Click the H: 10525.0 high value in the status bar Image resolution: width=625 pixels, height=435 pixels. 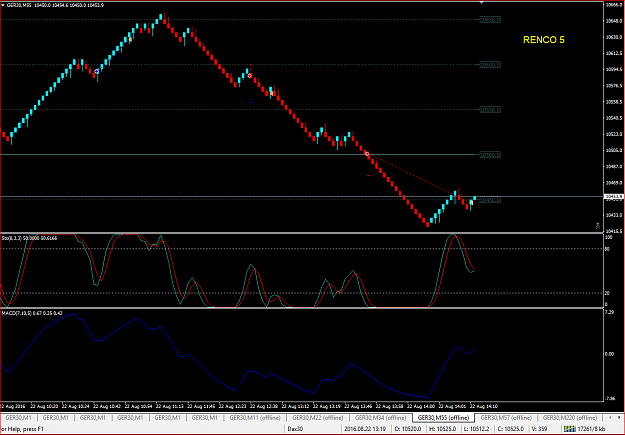442,429
